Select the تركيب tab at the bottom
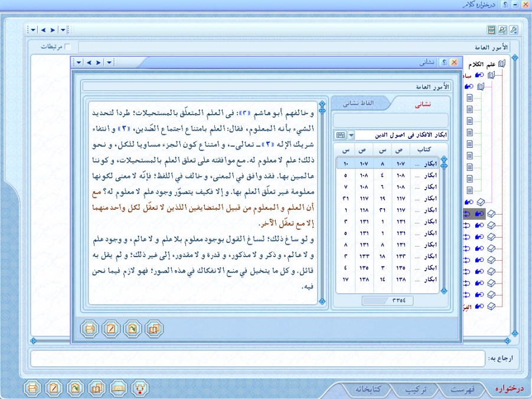The height and width of the screenshot is (399, 532). (x=416, y=390)
